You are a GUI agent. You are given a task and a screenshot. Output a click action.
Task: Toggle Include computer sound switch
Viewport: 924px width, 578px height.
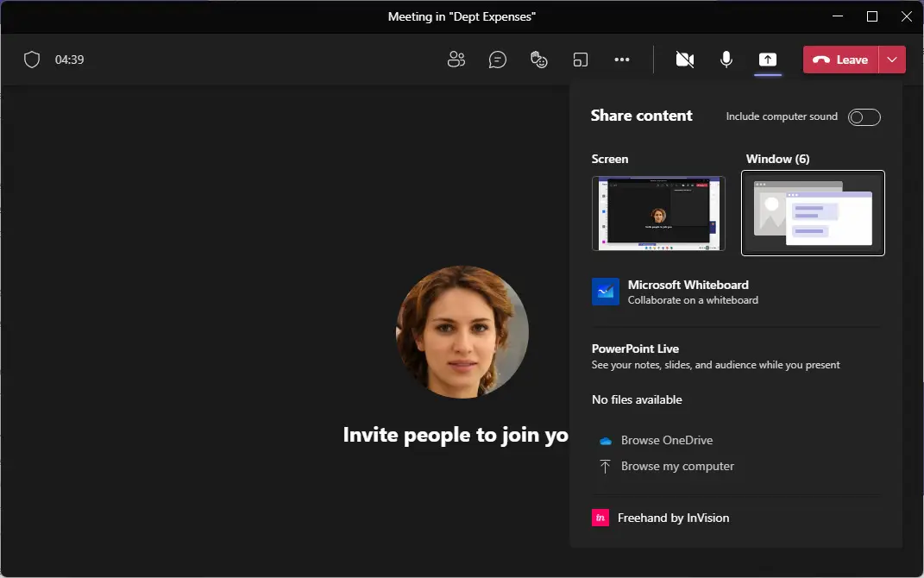point(864,117)
